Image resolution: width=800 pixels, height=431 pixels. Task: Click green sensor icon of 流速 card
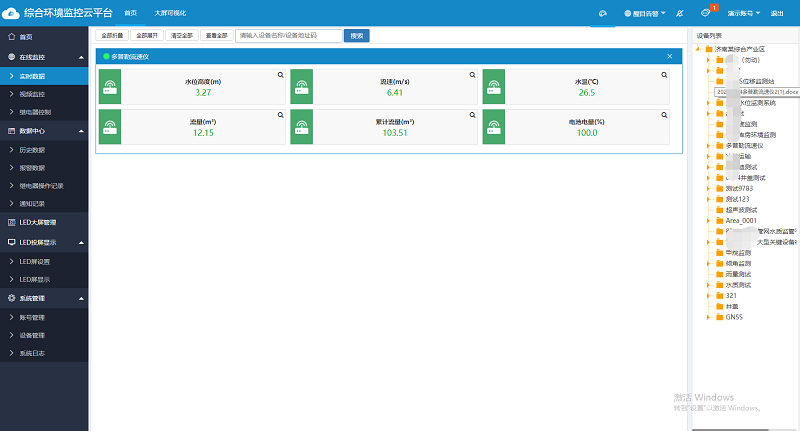tap(302, 87)
